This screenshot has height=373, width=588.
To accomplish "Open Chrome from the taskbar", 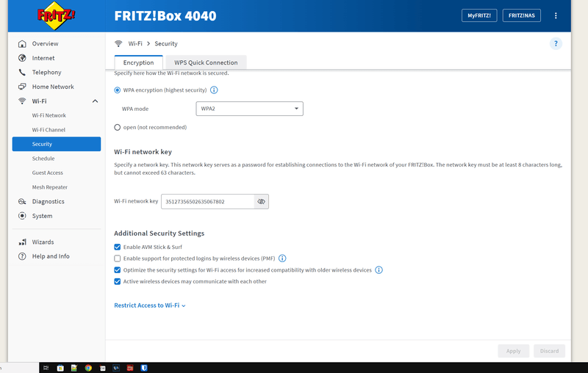I will (x=88, y=368).
